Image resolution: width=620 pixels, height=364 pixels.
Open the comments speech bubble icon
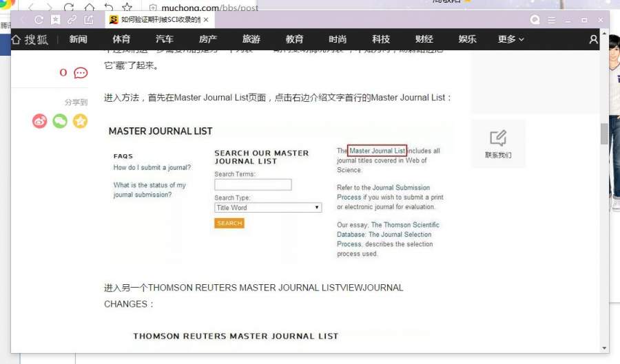[81, 73]
